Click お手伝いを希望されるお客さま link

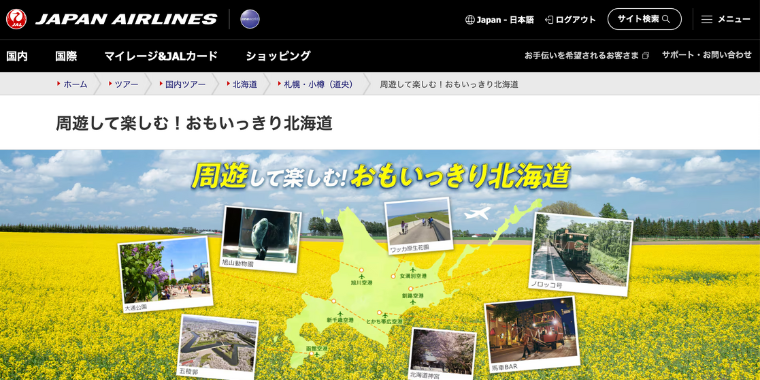click(582, 56)
